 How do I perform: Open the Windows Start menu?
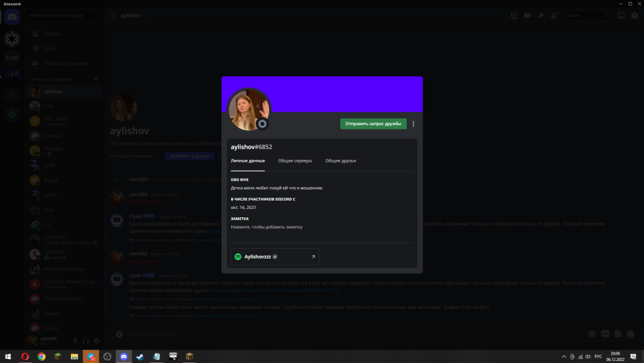8,357
